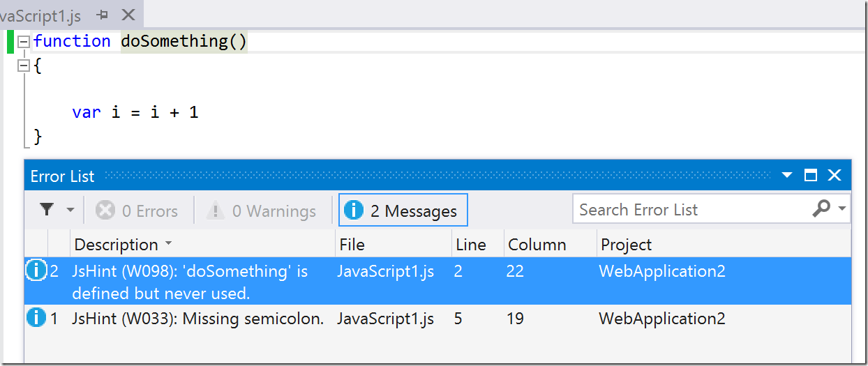Image resolution: width=868 pixels, height=366 pixels.
Task: Click the pin icon on JavaScript1.js tab
Action: [x=103, y=14]
